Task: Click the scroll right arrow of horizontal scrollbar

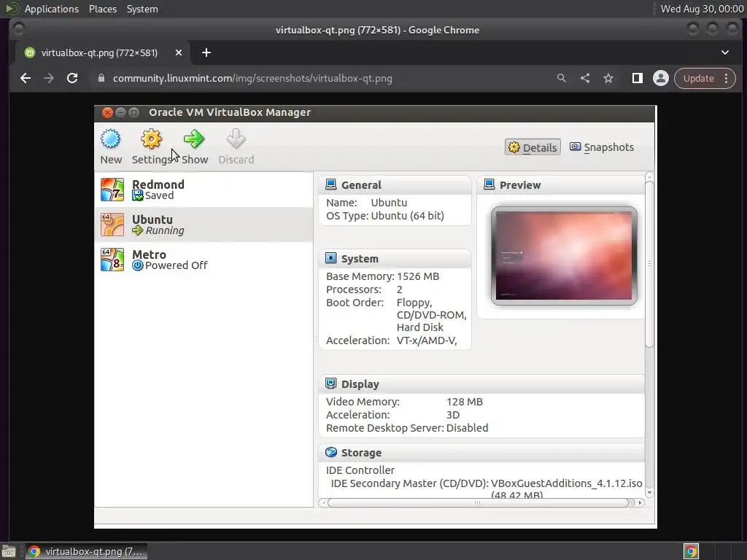Action: click(x=640, y=503)
